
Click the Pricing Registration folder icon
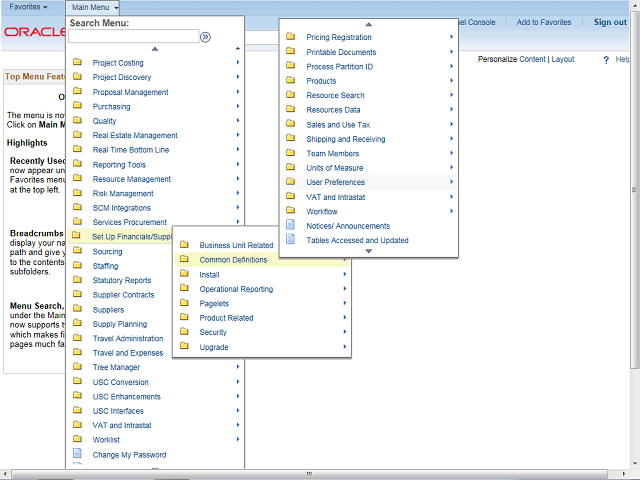point(291,36)
